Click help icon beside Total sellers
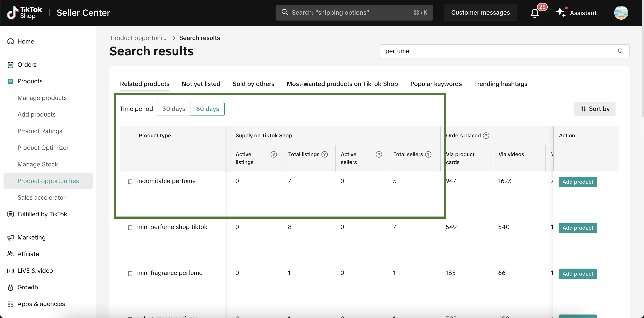This screenshot has width=644, height=318. 428,154
